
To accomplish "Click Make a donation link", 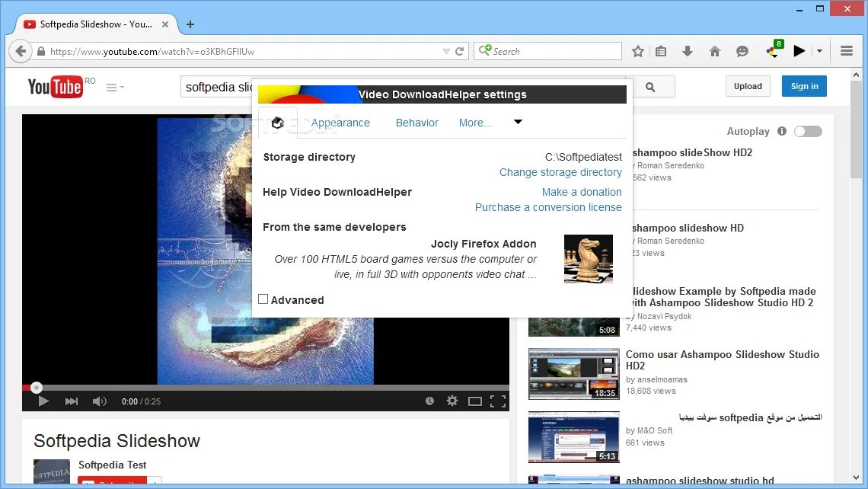I will pos(582,192).
